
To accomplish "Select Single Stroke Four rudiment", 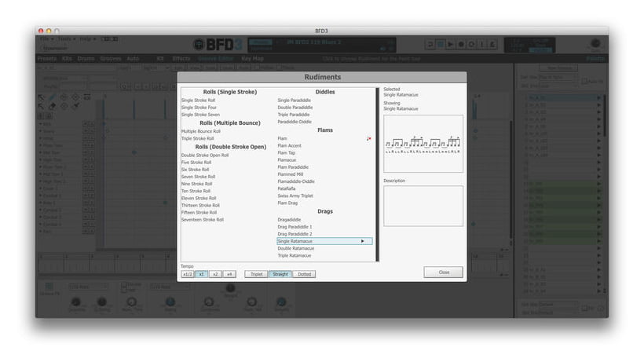I will coord(199,108).
